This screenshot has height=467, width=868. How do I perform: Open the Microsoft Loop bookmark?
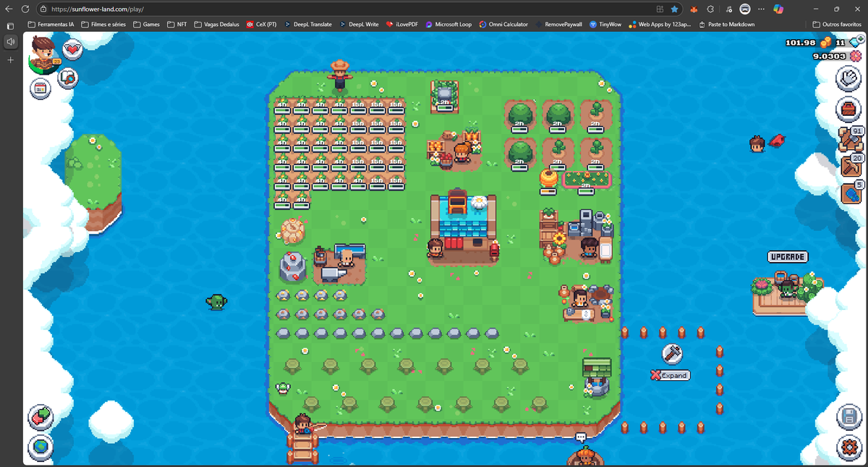pos(448,24)
